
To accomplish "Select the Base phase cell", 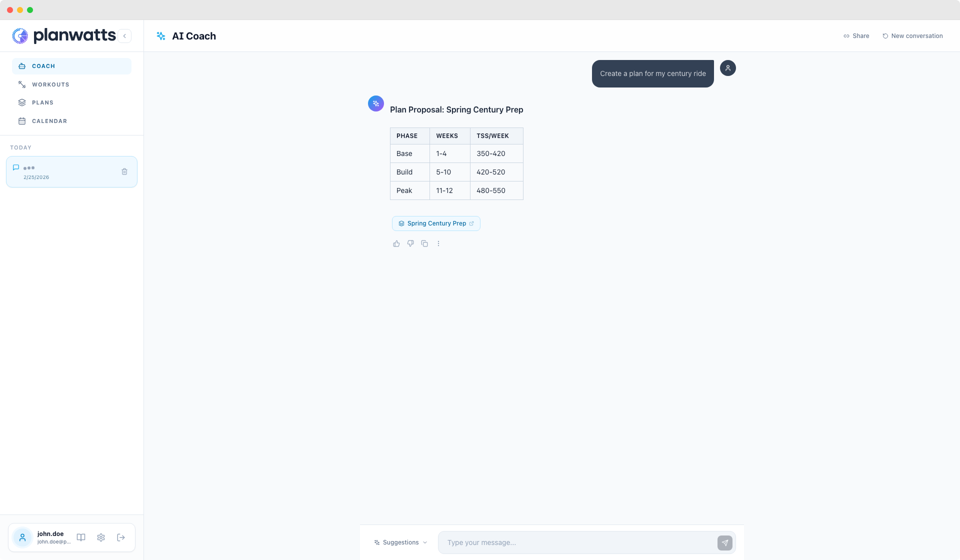I will 410,153.
